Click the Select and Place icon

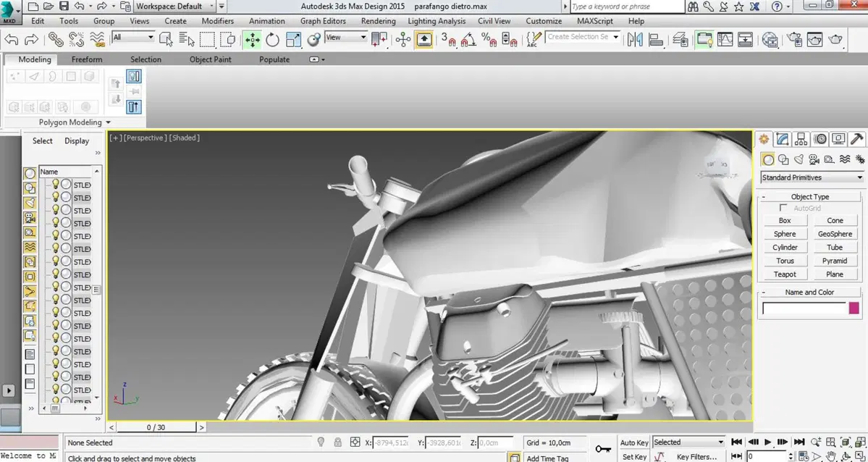pos(314,39)
